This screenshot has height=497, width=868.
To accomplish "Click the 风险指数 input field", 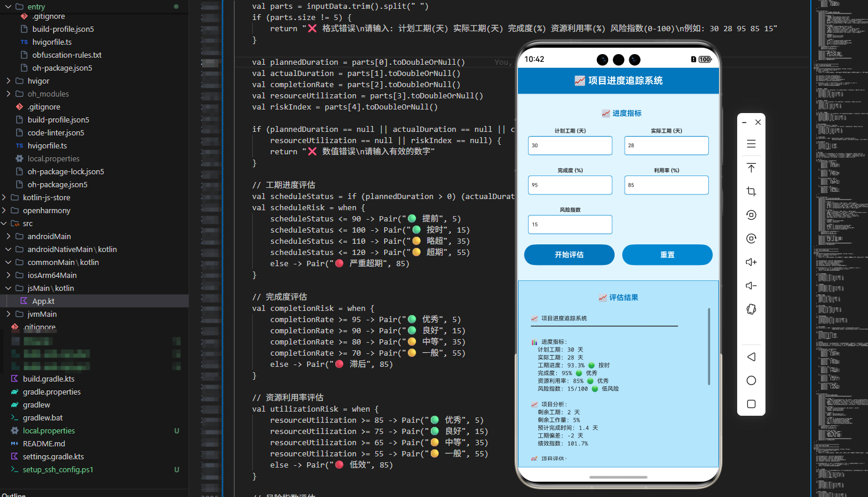I will (570, 224).
